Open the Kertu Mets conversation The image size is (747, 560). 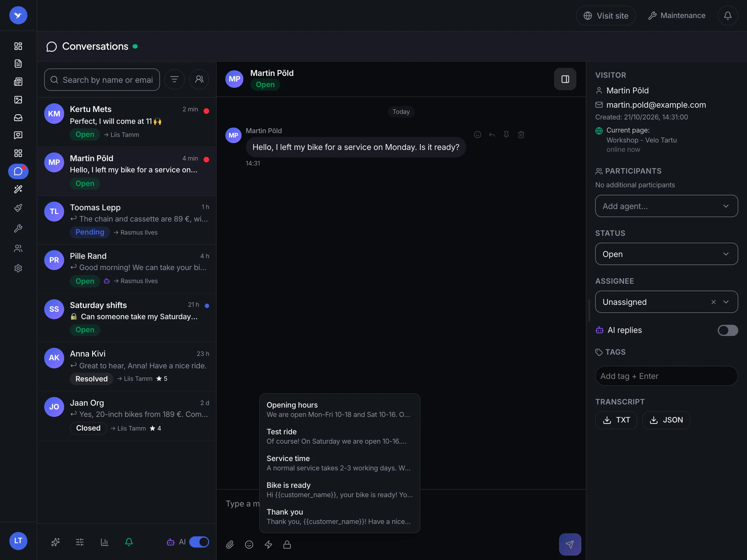point(127,122)
